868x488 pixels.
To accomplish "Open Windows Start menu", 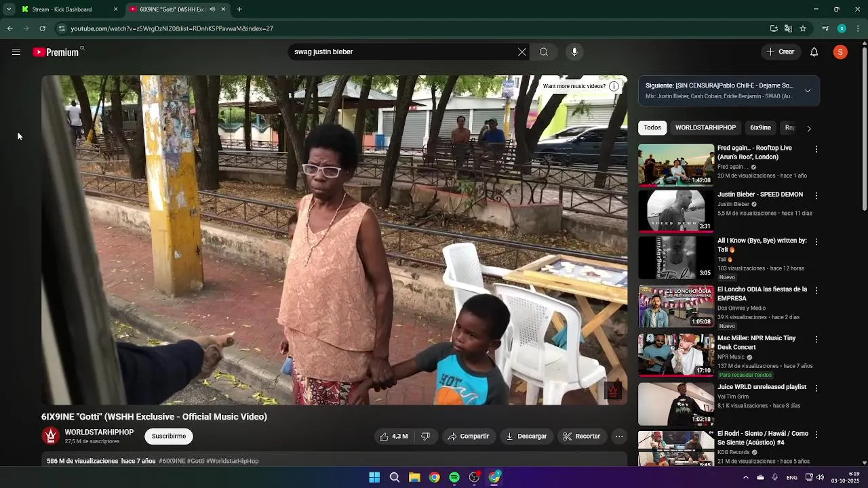I will [374, 478].
